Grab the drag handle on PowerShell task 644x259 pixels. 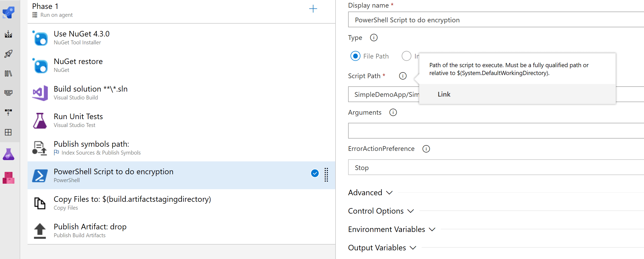[x=326, y=175]
